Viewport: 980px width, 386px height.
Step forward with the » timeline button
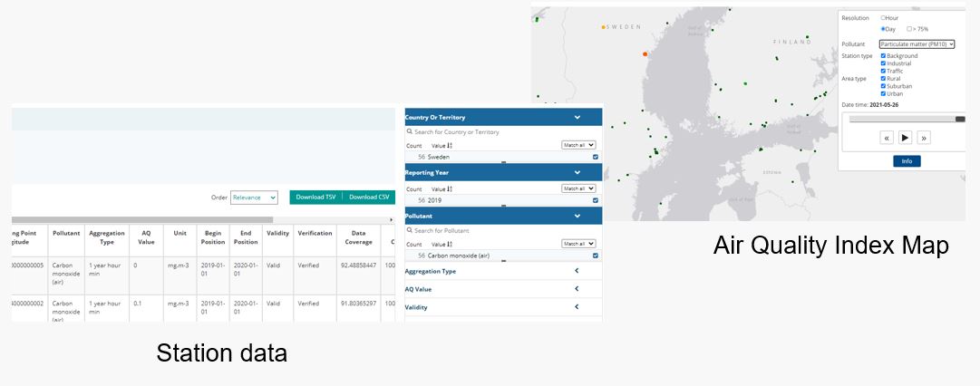[x=924, y=138]
